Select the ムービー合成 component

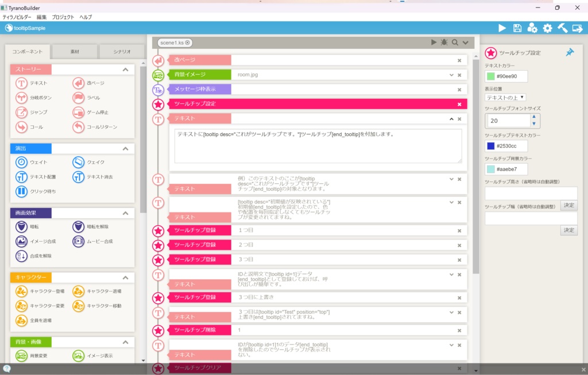[92, 241]
